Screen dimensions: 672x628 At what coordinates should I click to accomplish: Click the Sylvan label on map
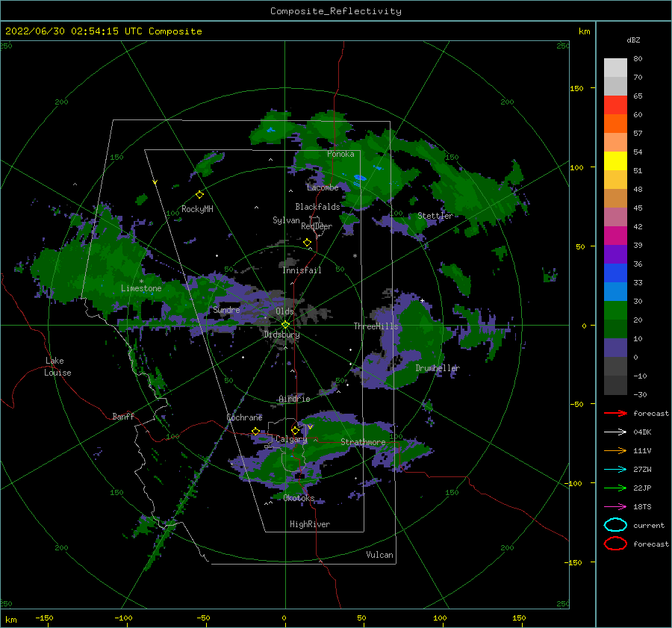pos(286,220)
